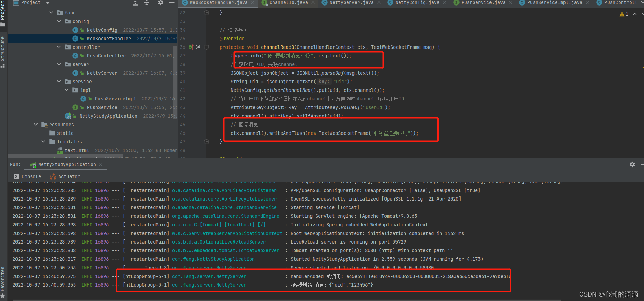644x301 pixels.
Task: Open the Console tab in Run panel
Action: [x=28, y=176]
